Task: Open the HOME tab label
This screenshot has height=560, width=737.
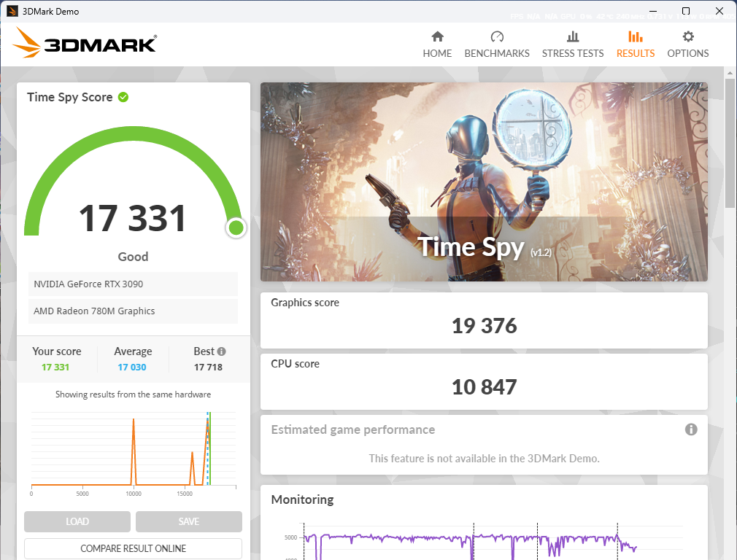Action: click(437, 53)
